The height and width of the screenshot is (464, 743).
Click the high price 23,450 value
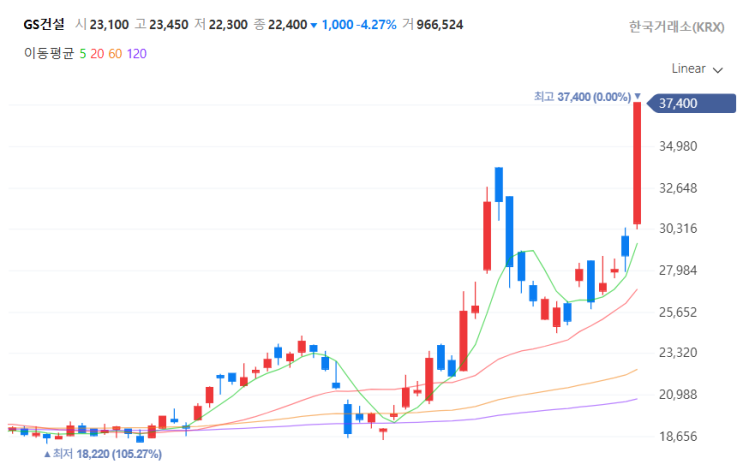pos(169,25)
